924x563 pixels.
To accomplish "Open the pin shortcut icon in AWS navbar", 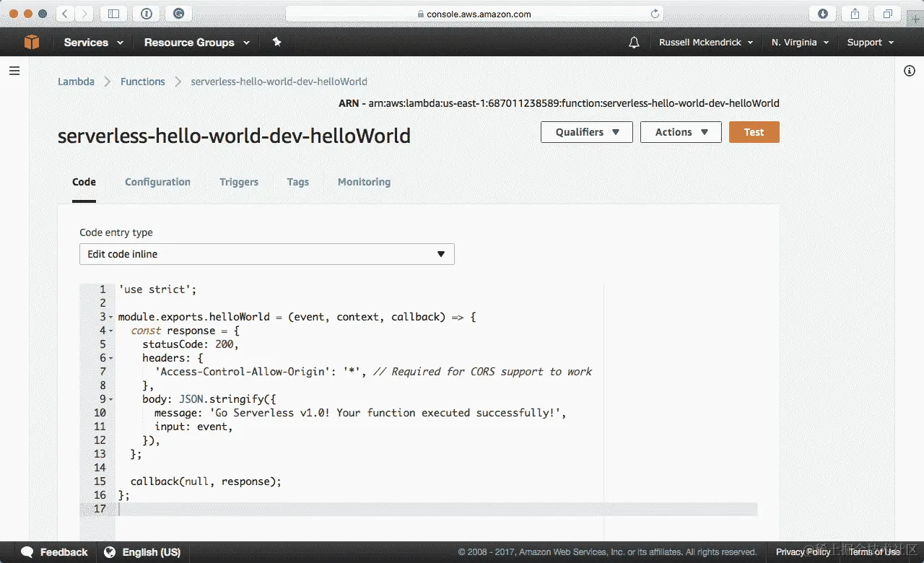I will pos(276,43).
